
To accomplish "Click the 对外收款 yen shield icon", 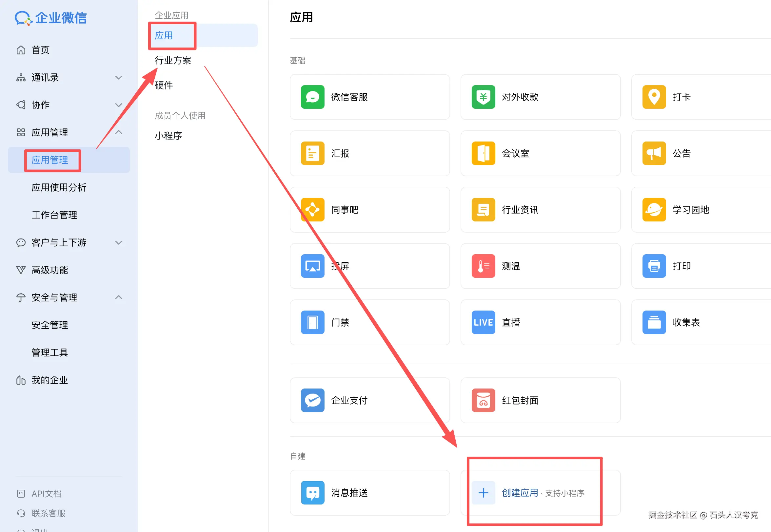I will [x=483, y=97].
